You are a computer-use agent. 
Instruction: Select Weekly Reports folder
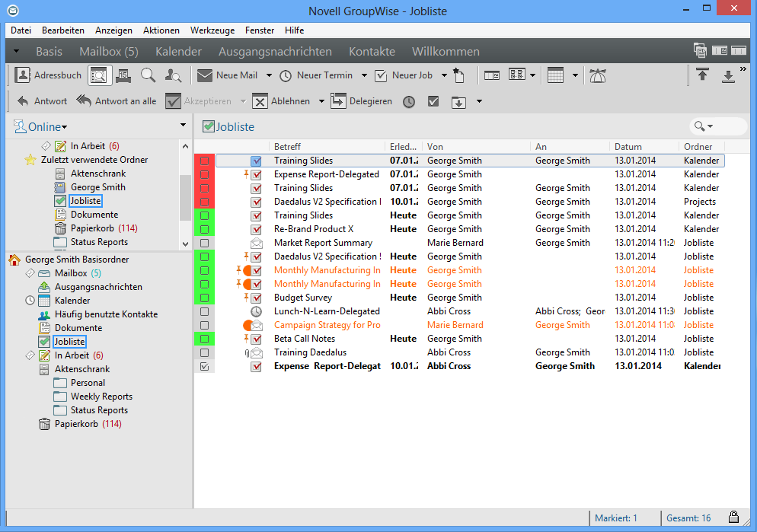point(101,397)
